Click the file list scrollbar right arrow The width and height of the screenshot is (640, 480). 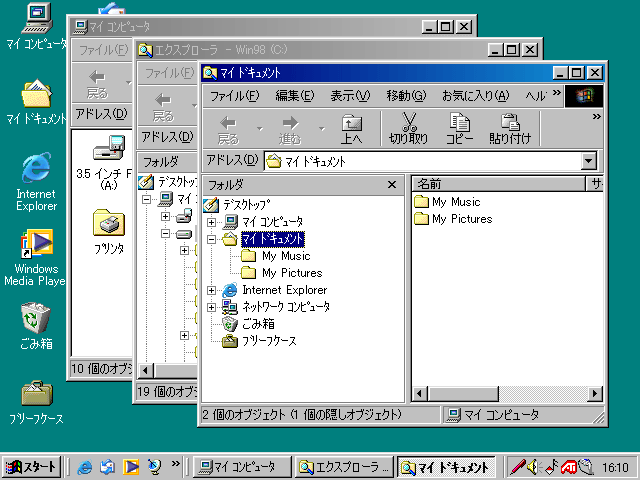click(x=595, y=394)
